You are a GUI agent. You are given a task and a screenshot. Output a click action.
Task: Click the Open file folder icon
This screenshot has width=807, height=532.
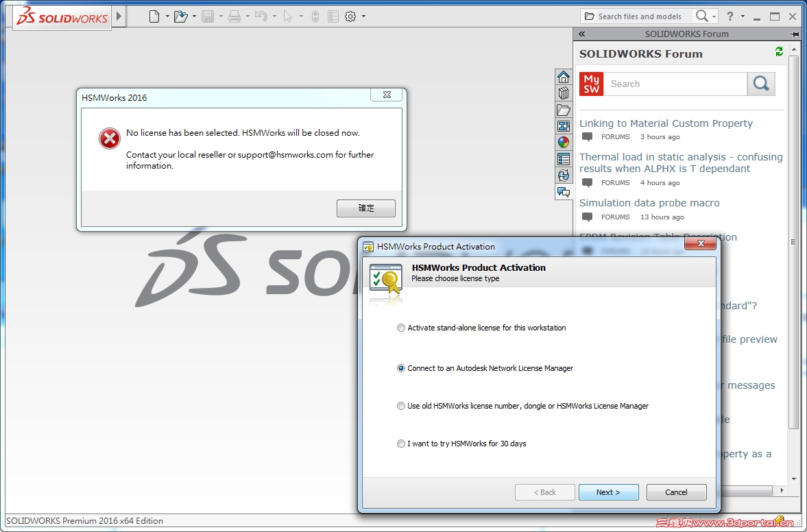(x=180, y=16)
